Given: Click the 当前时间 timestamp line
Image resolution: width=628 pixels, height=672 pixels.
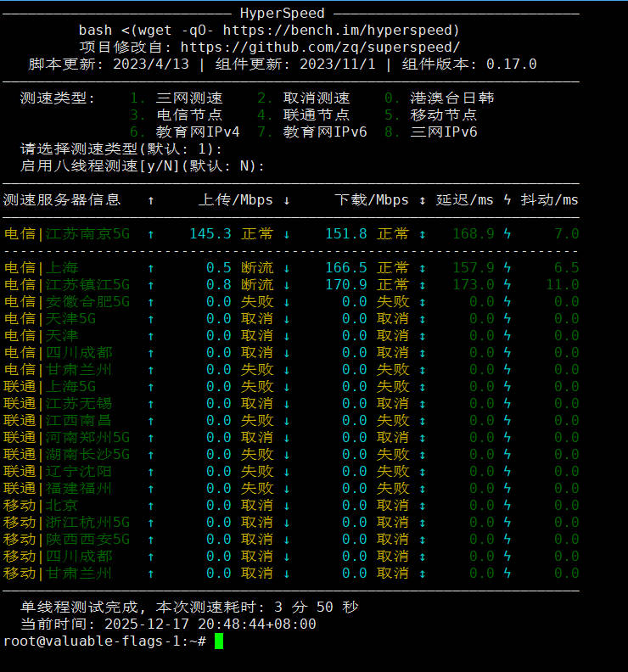Looking at the screenshot, I should 168,624.
